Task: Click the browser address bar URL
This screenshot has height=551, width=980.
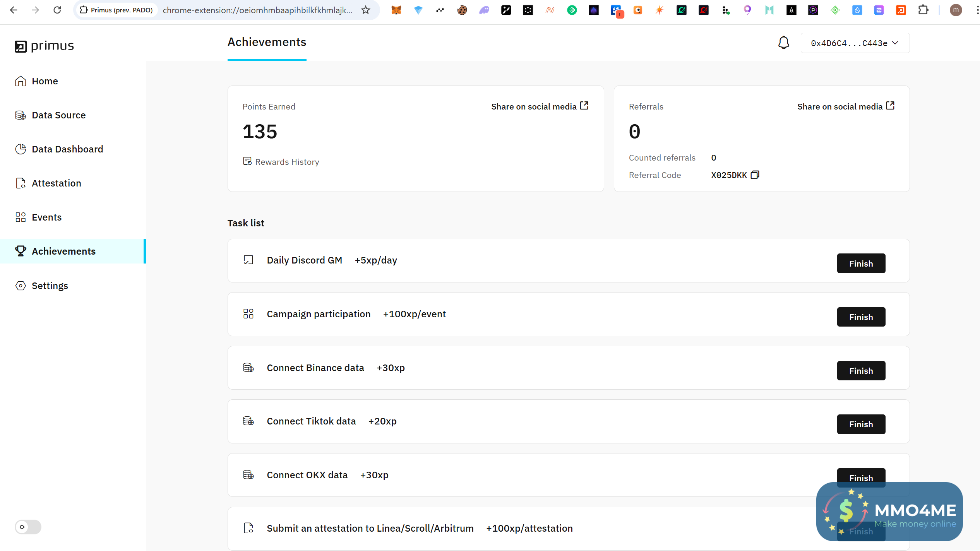Action: [x=257, y=10]
